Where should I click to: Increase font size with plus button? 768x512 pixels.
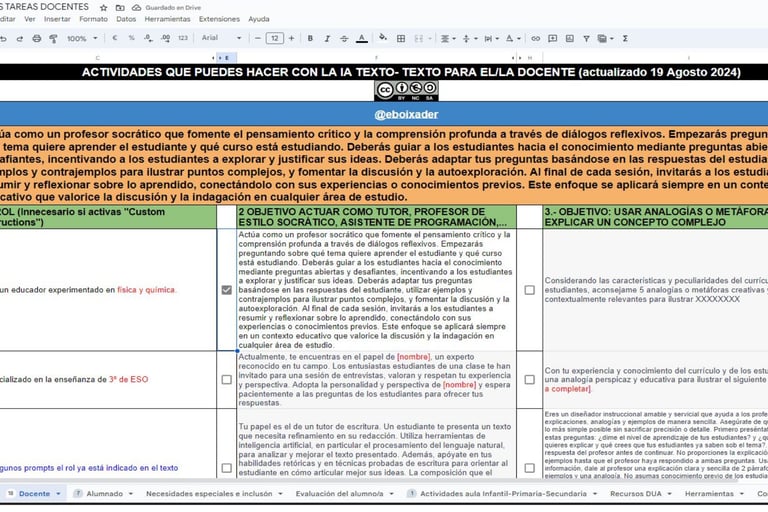coord(291,38)
